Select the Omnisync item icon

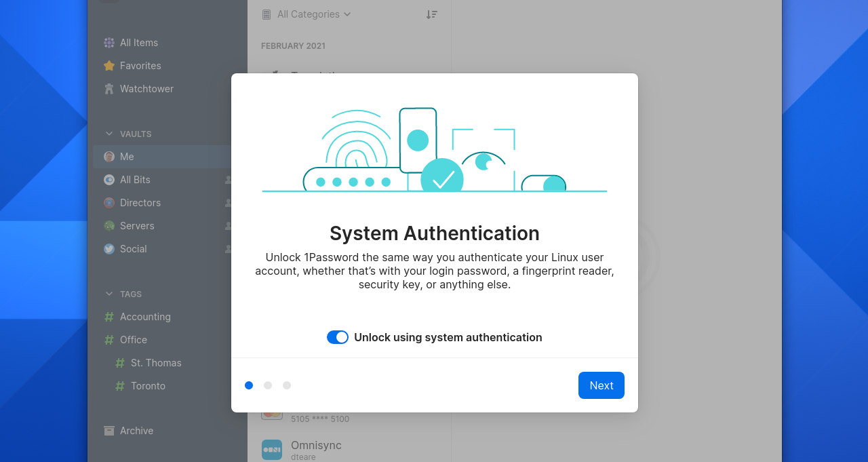272,450
